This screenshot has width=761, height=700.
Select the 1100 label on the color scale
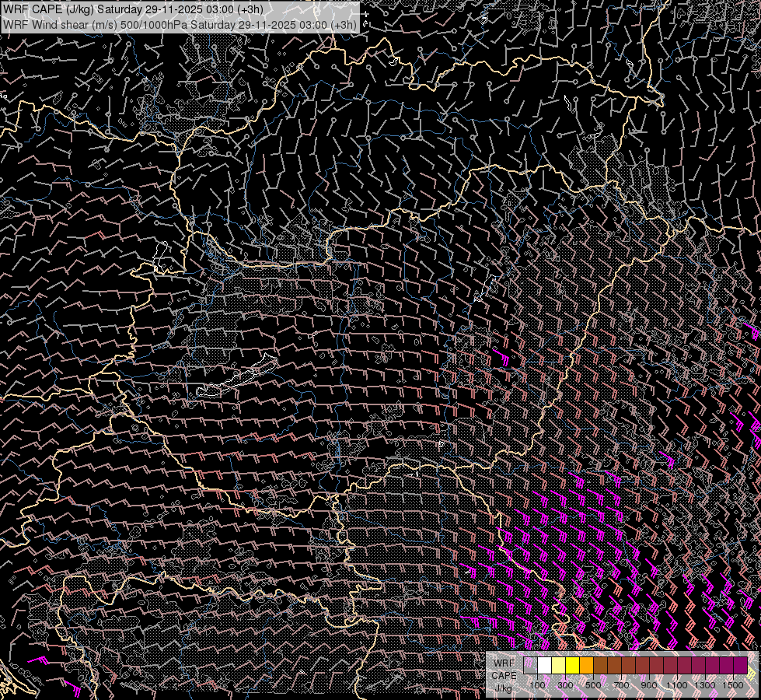click(x=677, y=685)
